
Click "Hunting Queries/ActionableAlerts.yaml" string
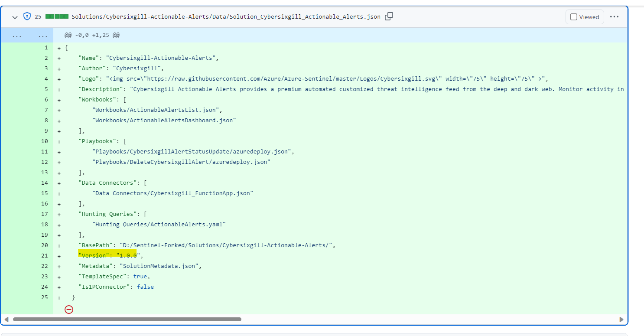point(159,225)
